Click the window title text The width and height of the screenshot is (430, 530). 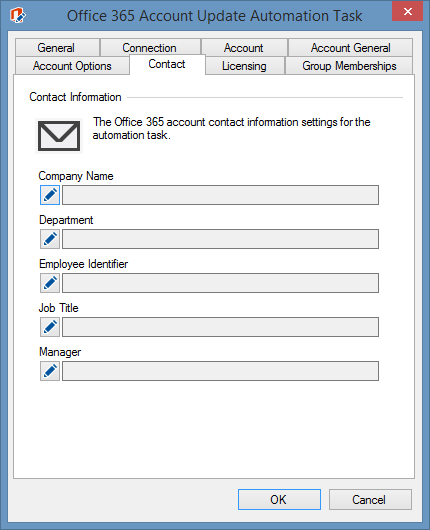click(214, 16)
